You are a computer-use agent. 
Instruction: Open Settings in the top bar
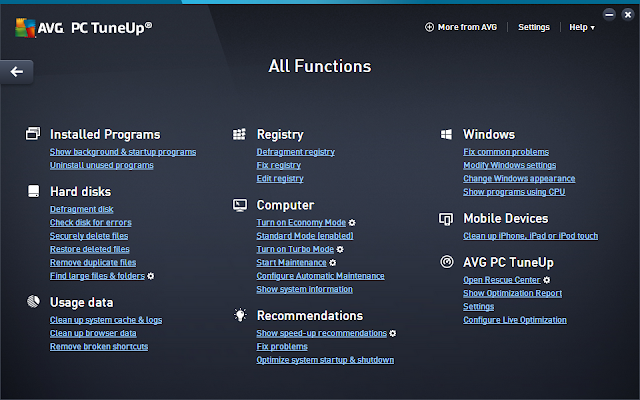(533, 27)
